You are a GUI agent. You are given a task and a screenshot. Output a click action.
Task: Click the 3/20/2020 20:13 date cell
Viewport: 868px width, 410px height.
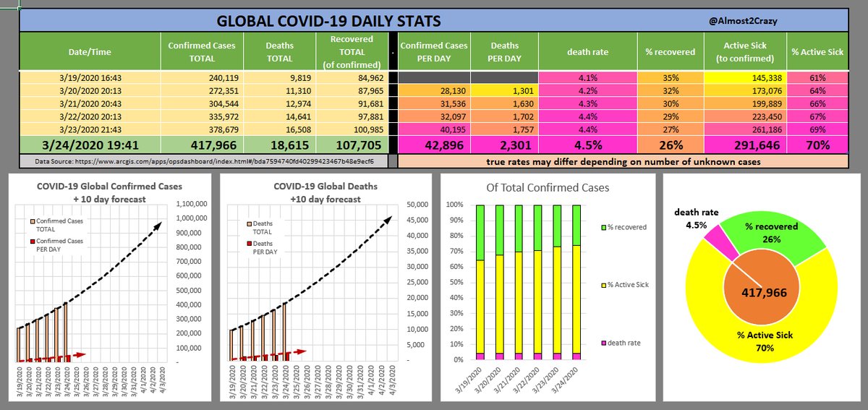(90, 91)
